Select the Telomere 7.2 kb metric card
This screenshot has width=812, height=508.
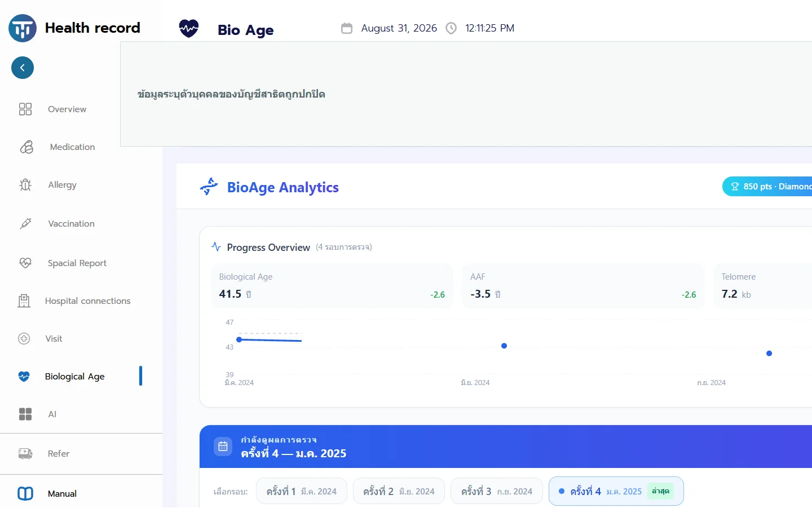(x=763, y=286)
